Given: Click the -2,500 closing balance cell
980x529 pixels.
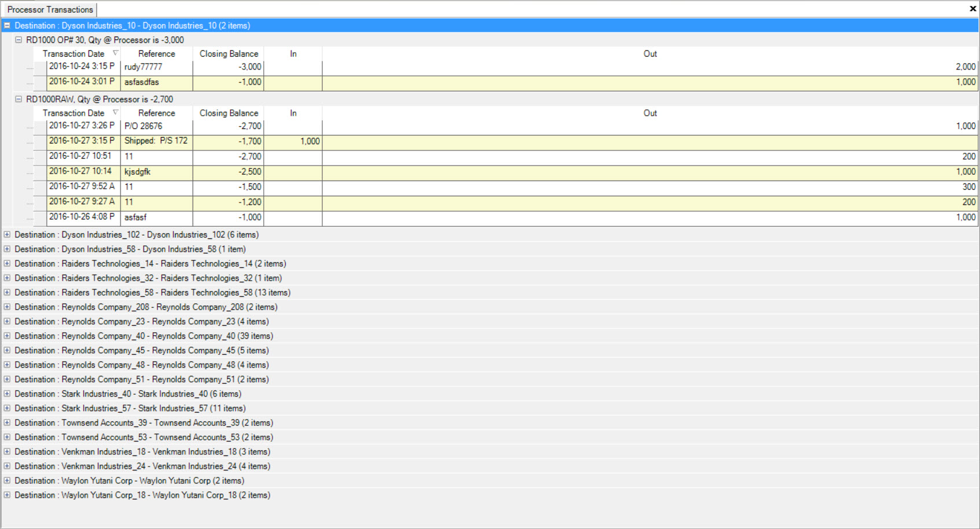Looking at the screenshot, I should [229, 172].
